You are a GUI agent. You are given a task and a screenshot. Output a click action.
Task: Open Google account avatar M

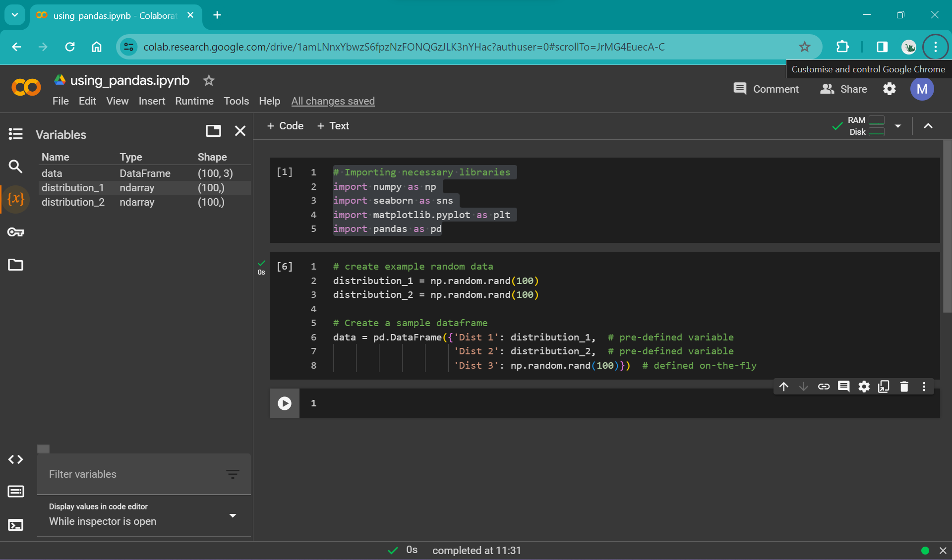pos(922,89)
